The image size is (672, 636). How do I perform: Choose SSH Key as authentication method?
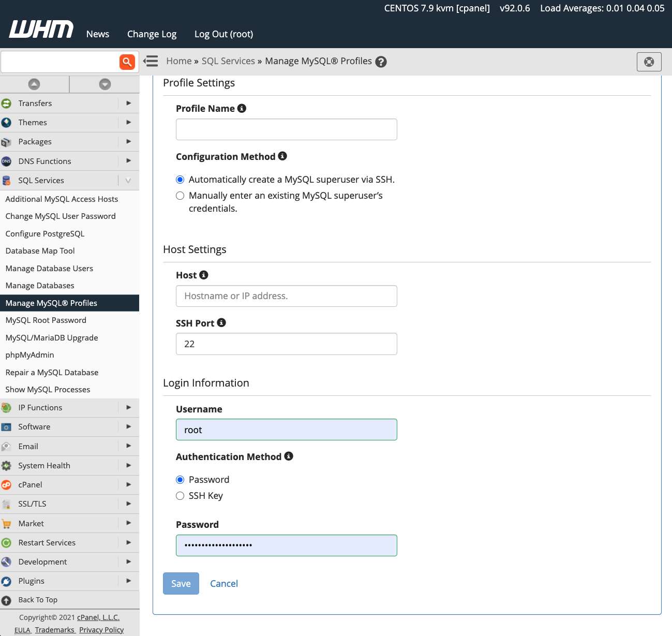180,496
